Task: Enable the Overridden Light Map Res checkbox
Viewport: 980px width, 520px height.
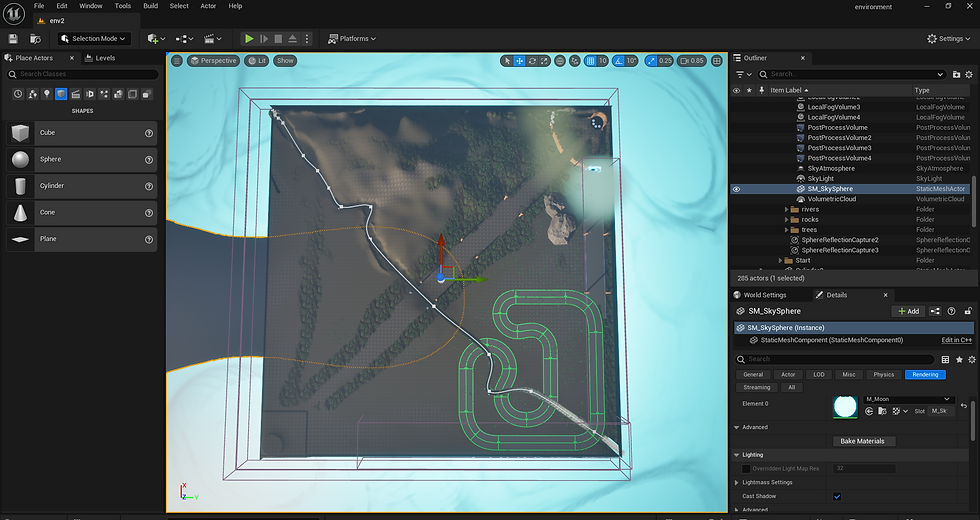Action: (746, 469)
